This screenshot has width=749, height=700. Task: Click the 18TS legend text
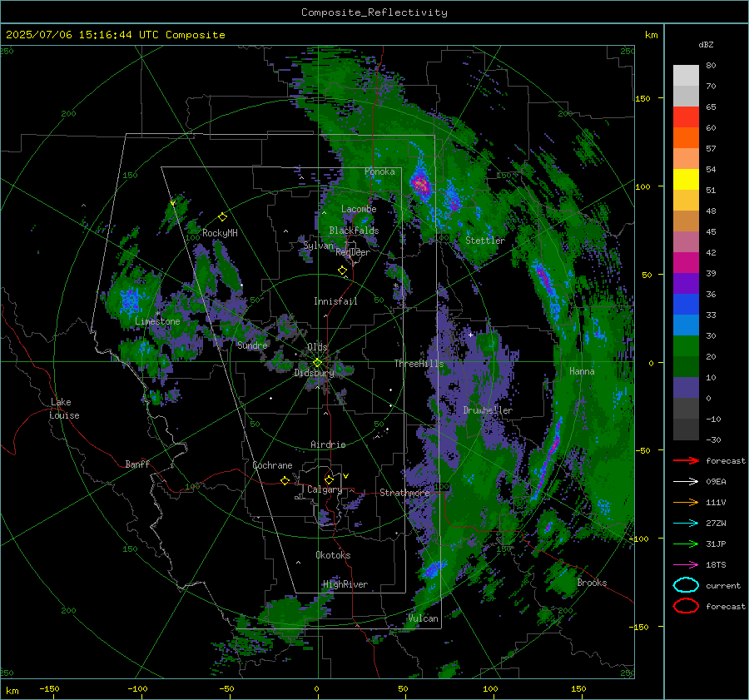click(716, 565)
